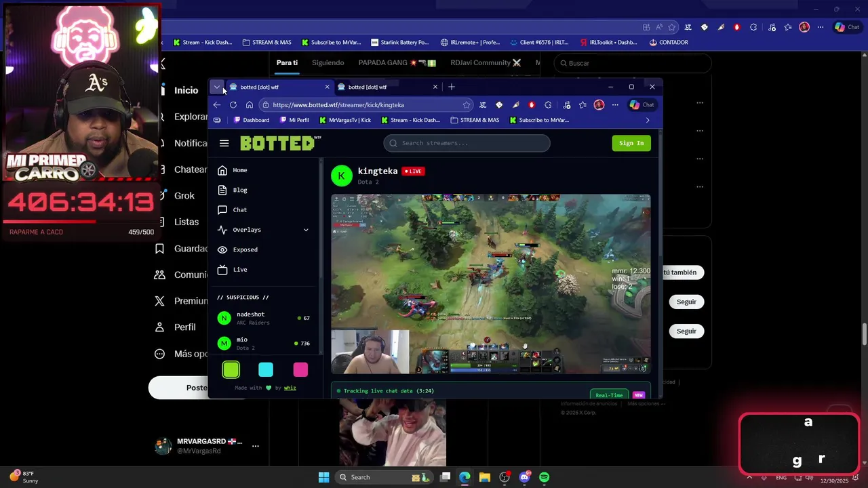Open the Dashboard bookmark in front window
This screenshot has width=868, height=488.
coord(251,120)
